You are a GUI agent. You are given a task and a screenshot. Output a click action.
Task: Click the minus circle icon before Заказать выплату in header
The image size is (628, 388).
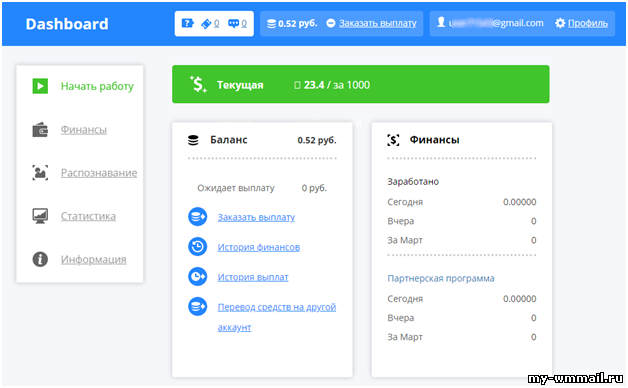331,23
